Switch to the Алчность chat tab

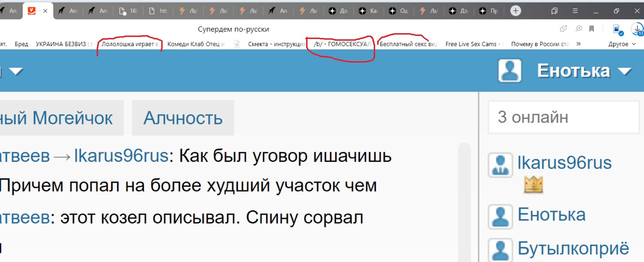click(183, 118)
